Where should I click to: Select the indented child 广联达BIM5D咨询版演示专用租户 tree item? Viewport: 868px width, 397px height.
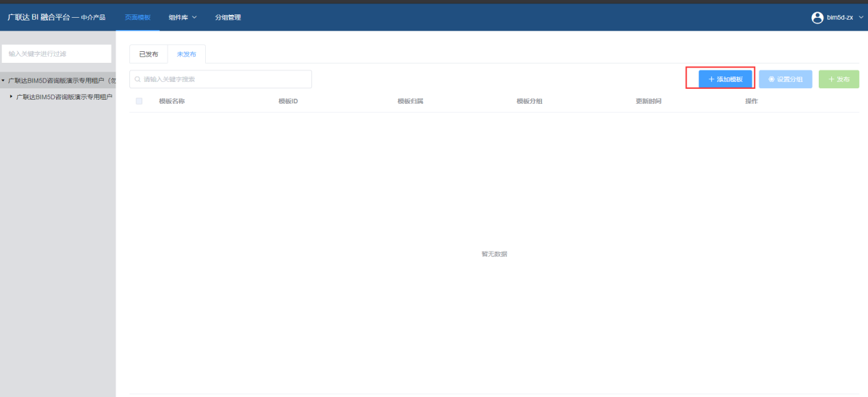[64, 97]
